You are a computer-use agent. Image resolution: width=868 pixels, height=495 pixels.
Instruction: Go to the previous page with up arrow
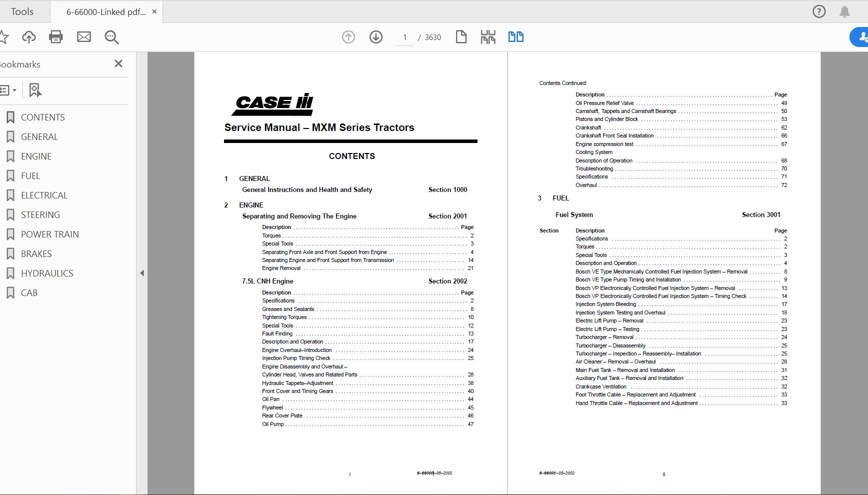click(x=348, y=37)
